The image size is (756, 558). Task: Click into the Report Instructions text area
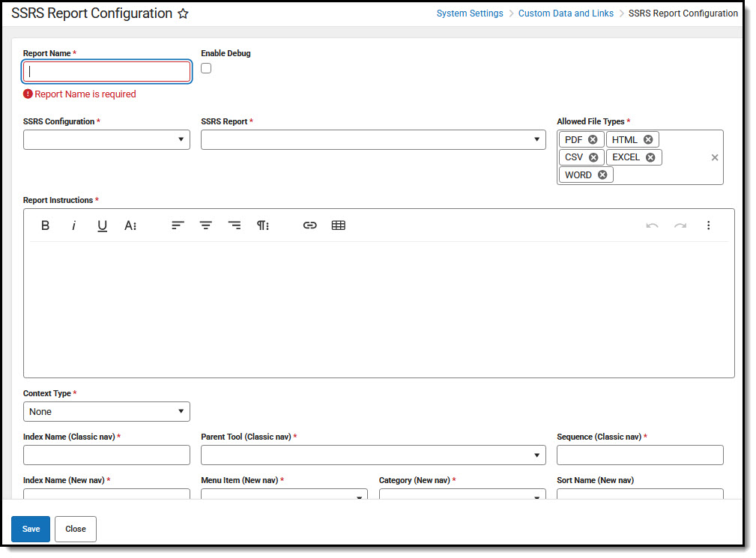tap(378, 309)
